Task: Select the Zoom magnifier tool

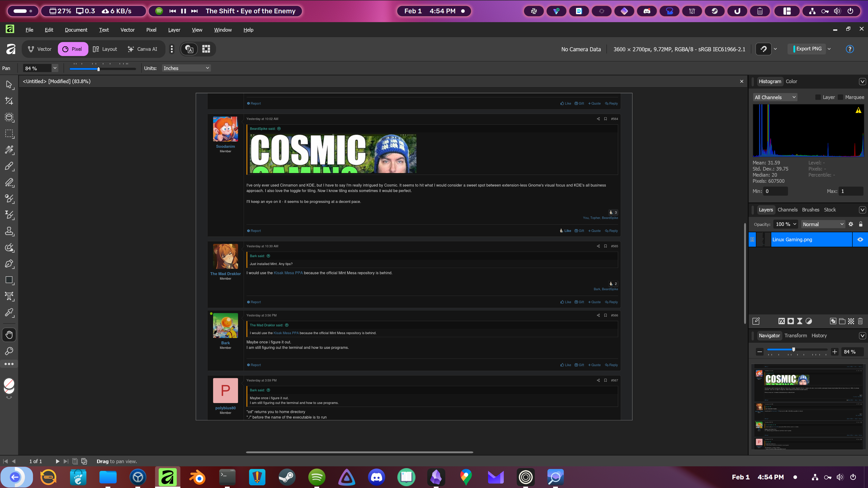Action: (9, 351)
